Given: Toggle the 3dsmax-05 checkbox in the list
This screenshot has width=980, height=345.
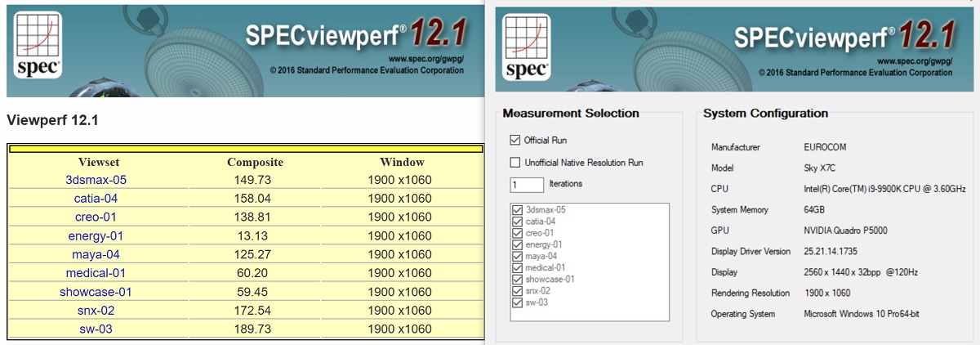Looking at the screenshot, I should pyautogui.click(x=516, y=210).
